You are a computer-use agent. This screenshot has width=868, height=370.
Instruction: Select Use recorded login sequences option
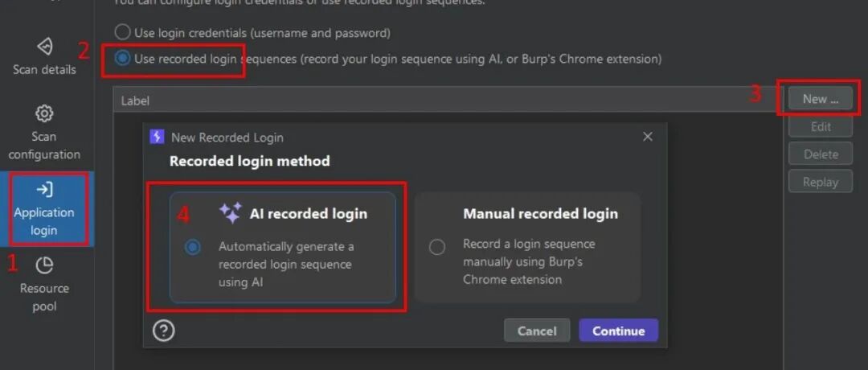click(x=122, y=59)
